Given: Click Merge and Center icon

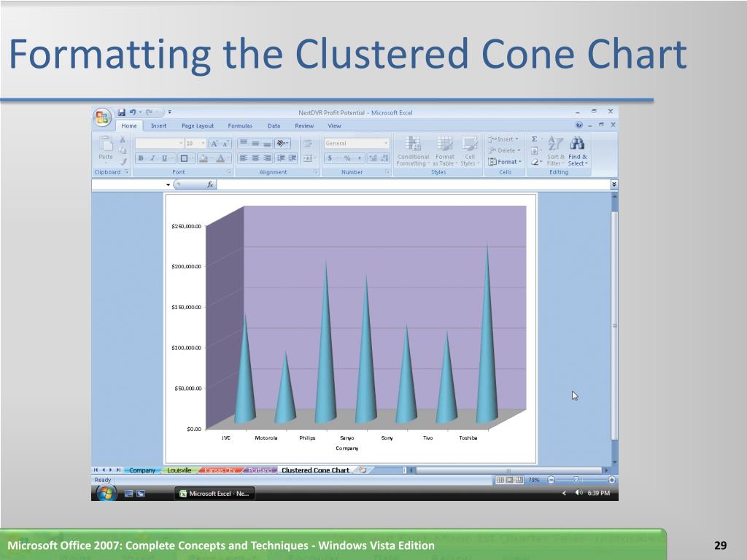Looking at the screenshot, I should [x=308, y=158].
